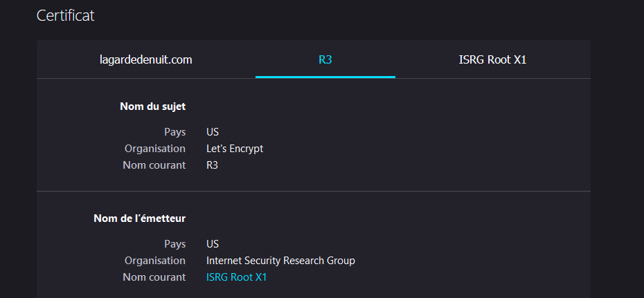Click Nom courant label beside ISRG Root X1 link
This screenshot has width=644, height=298.
pos(154,277)
